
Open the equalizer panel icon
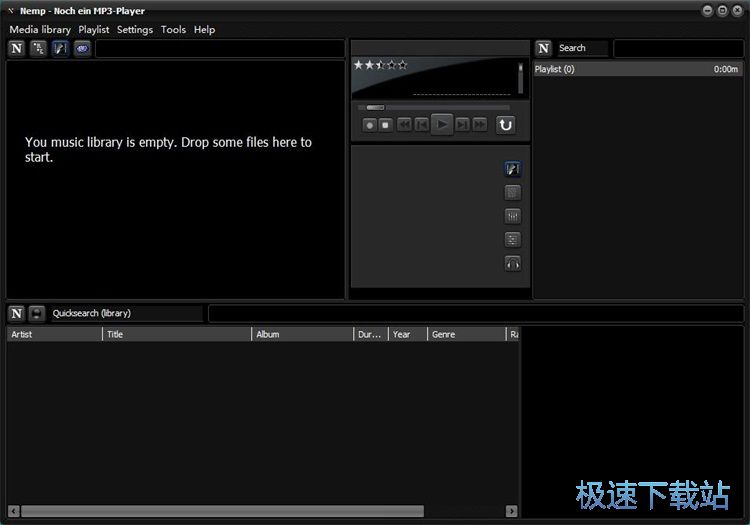513,217
